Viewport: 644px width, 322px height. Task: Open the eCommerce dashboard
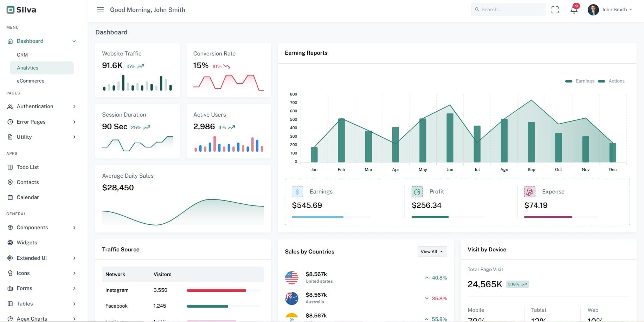pos(31,81)
